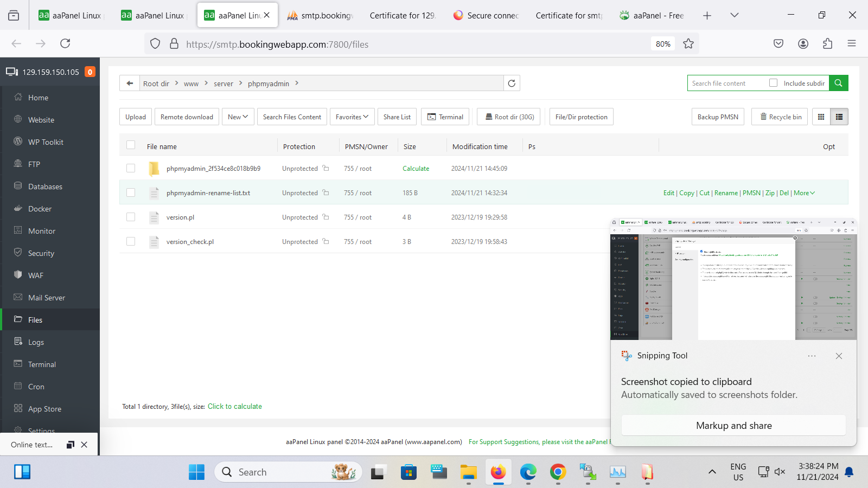
Task: Open the Favorites dropdown
Action: click(x=352, y=117)
